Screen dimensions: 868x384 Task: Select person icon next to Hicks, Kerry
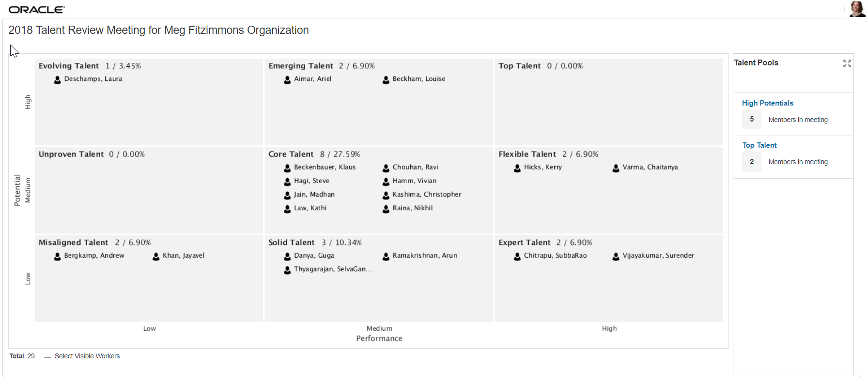coord(517,168)
